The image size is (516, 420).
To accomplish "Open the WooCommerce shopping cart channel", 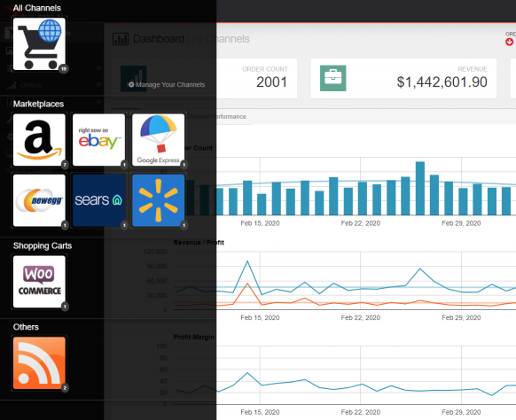I will click(x=39, y=282).
